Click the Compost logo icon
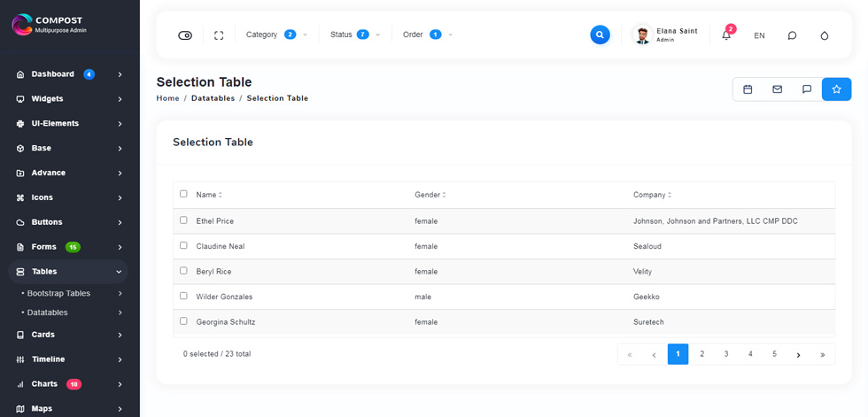Screen dimensions: 868x417 pos(22,24)
